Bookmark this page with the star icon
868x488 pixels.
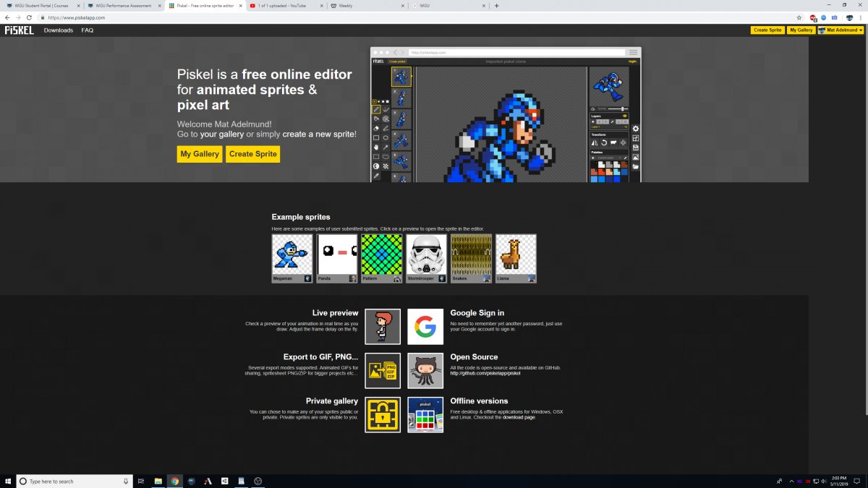pyautogui.click(x=799, y=17)
